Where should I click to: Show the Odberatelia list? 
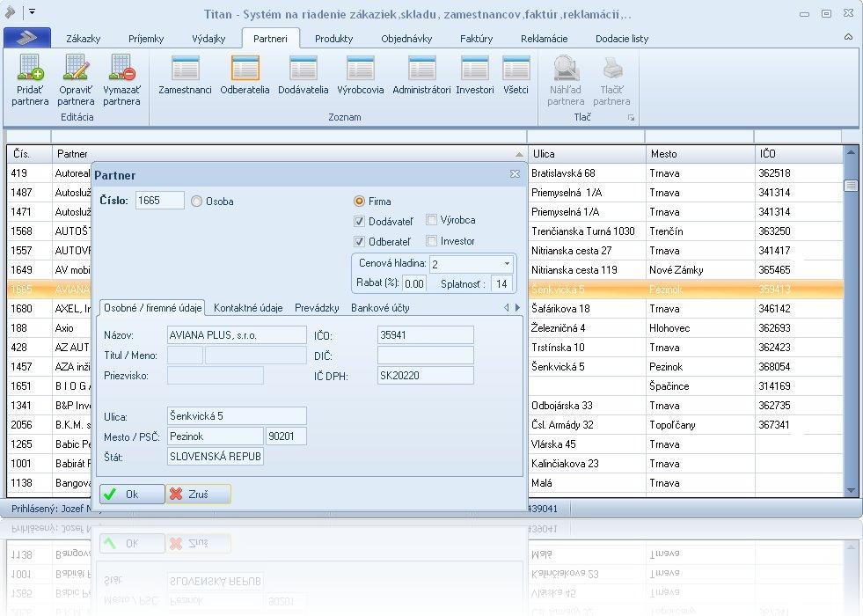tap(245, 75)
